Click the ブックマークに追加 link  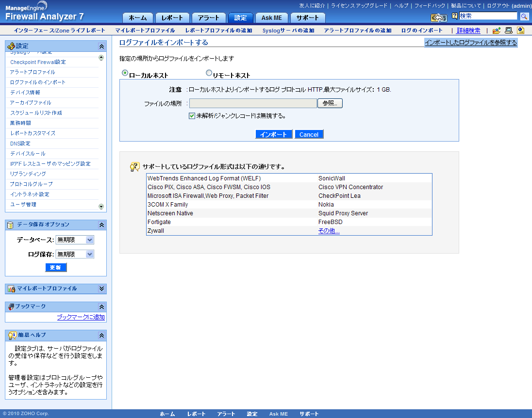pos(81,317)
